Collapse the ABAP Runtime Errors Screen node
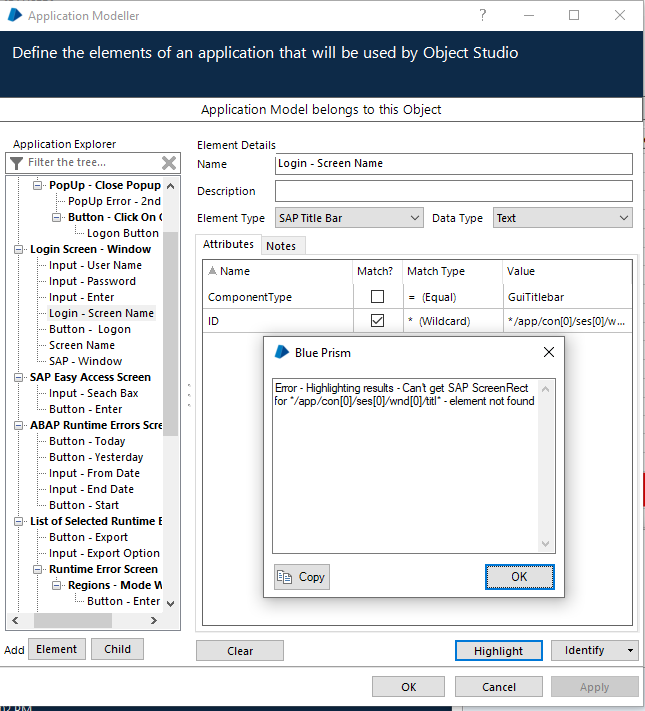645x711 pixels. (19, 425)
